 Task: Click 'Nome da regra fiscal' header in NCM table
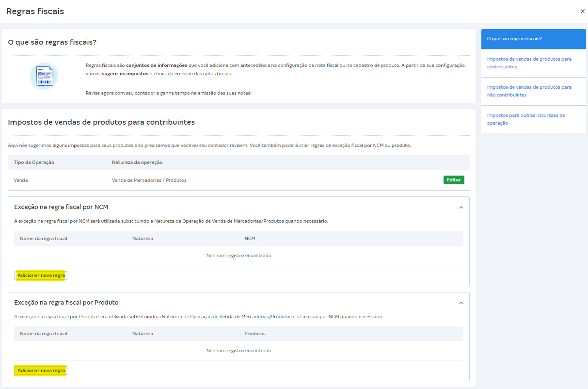tap(44, 239)
